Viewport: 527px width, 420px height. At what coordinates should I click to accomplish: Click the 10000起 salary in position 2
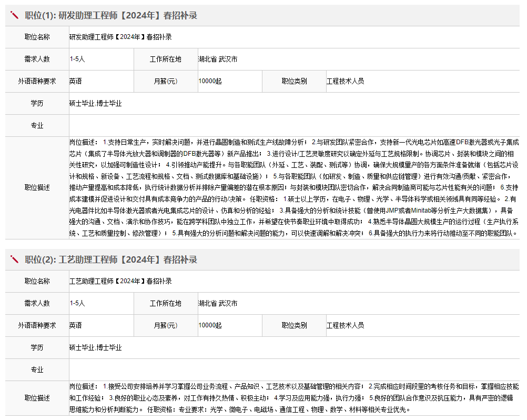[x=210, y=325]
